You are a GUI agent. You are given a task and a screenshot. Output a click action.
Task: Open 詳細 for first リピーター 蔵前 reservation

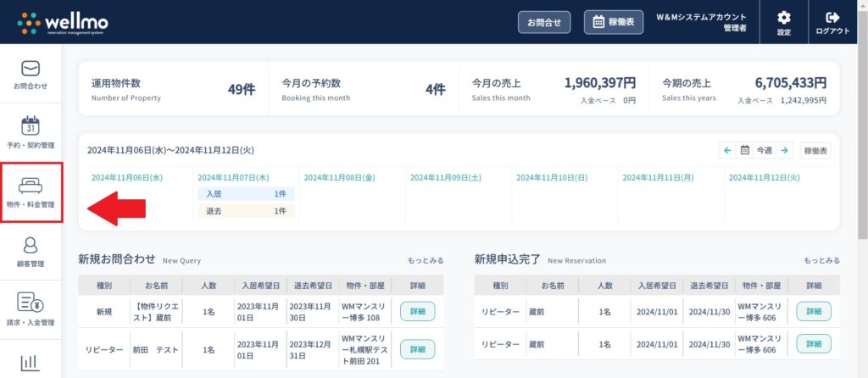pyautogui.click(x=814, y=312)
